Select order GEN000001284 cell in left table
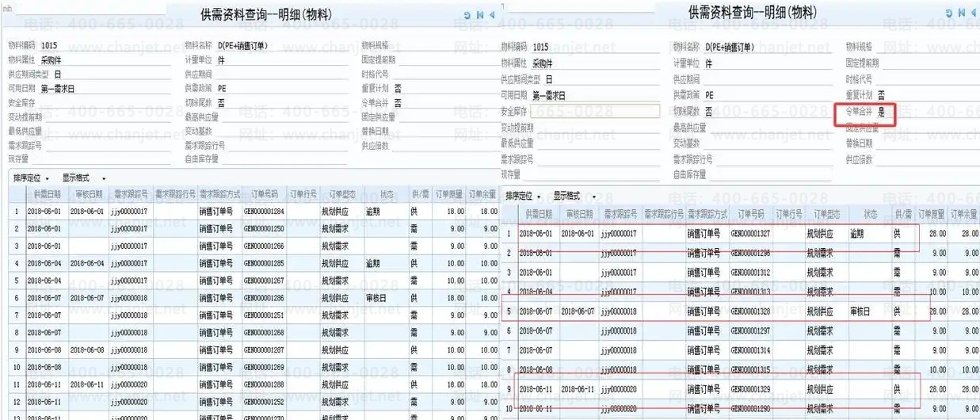 (264, 212)
